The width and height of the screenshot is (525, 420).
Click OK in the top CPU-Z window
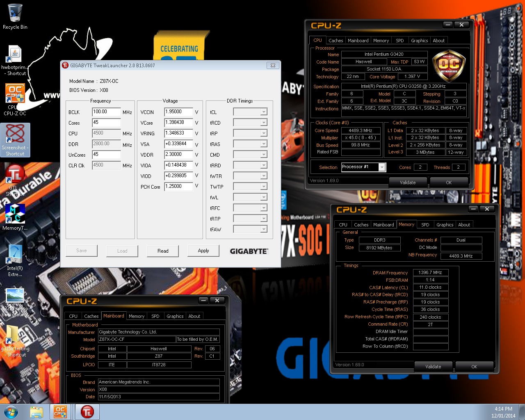point(449,183)
